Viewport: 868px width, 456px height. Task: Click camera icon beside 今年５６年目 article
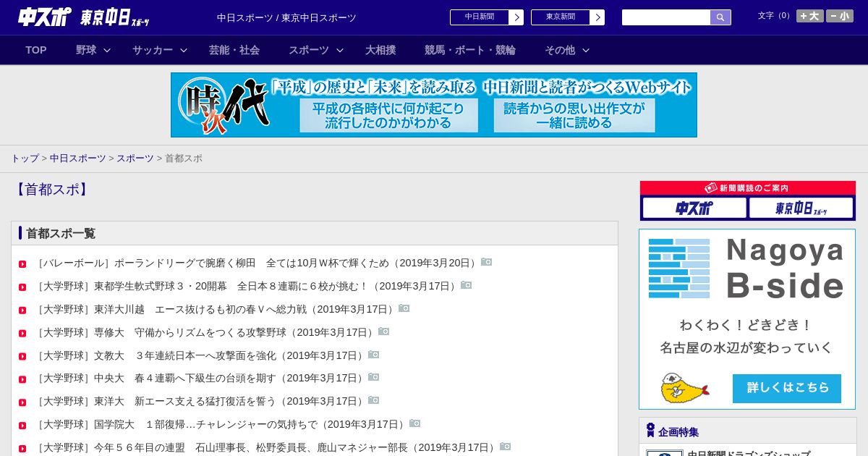click(x=506, y=447)
